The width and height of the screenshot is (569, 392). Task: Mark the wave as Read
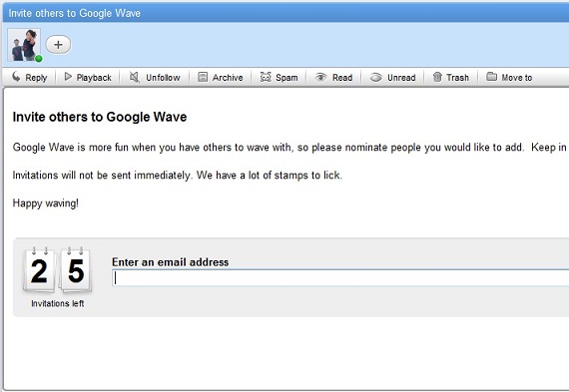tap(333, 77)
